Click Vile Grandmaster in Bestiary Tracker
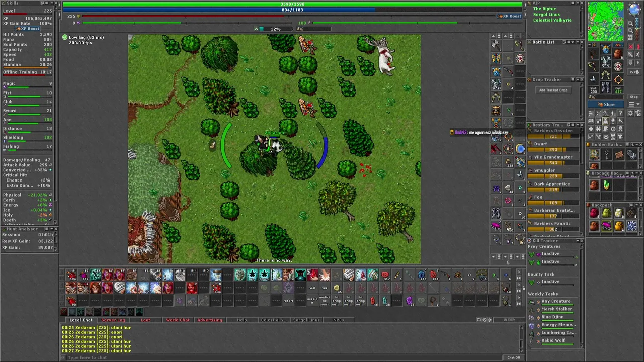 (x=553, y=160)
